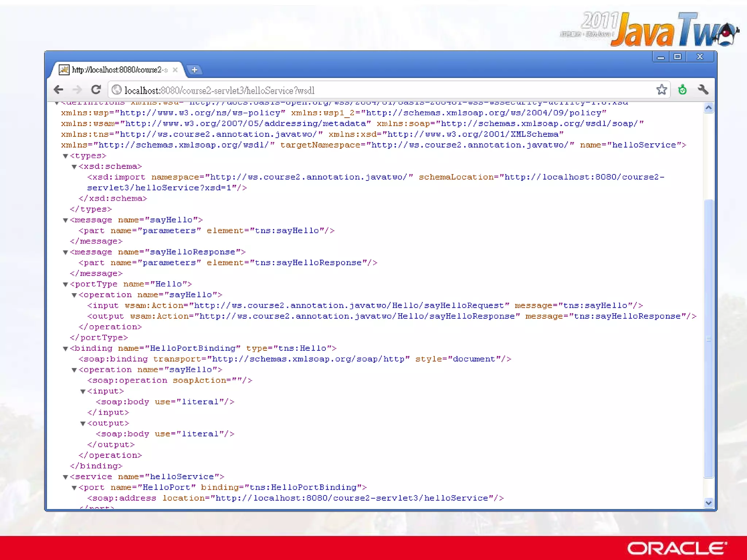Image resolution: width=747 pixels, height=560 pixels.
Task: Select the localhost:8080/course2 tab
Action: pos(119,70)
